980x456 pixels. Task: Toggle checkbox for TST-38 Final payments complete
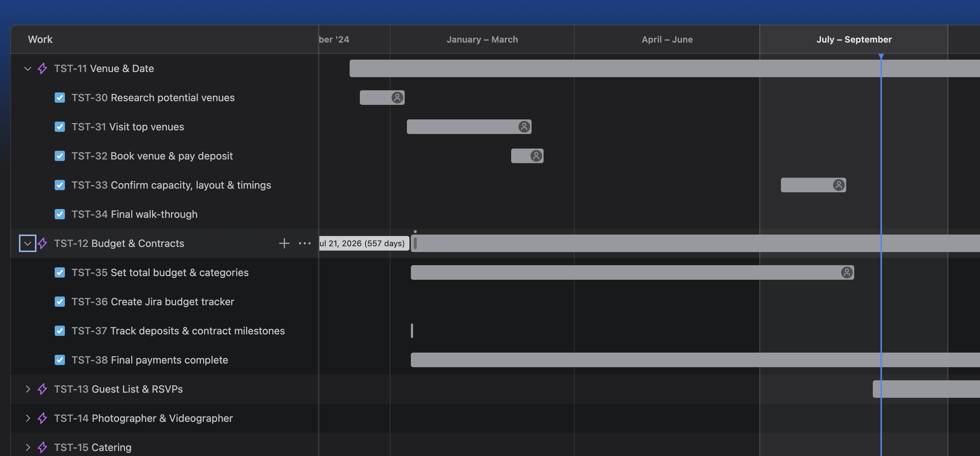(60, 360)
